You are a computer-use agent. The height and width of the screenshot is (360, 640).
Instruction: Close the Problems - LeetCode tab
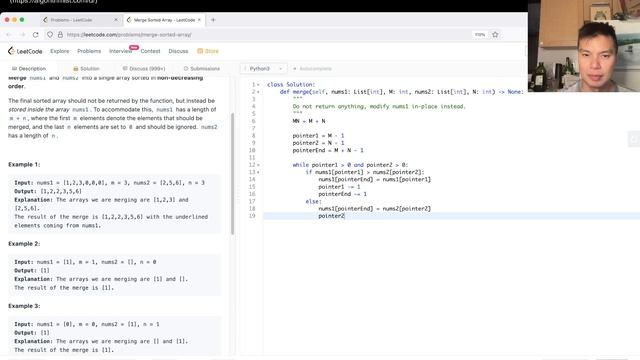[116, 20]
